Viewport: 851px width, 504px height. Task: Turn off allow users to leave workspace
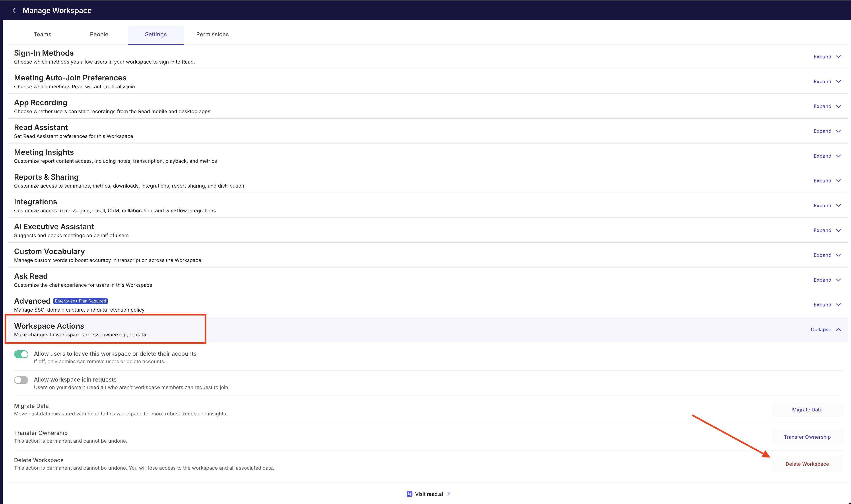coord(21,354)
